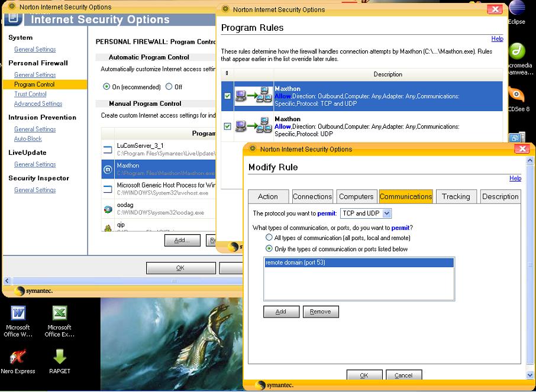The width and height of the screenshot is (536, 392).
Task: Click the UDP-only rule connection icon
Action: coord(254,127)
